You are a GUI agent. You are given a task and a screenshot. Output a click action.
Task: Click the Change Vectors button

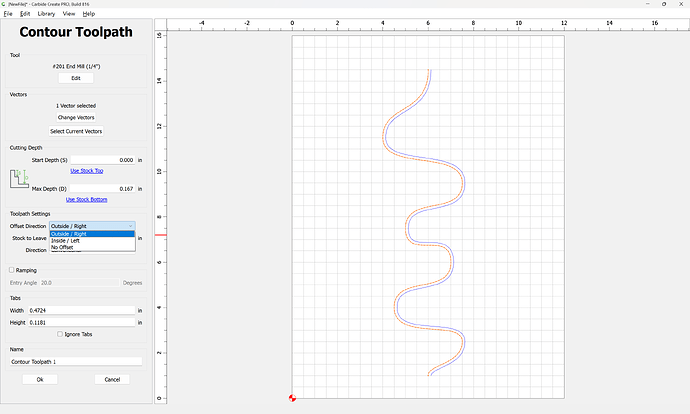(x=76, y=117)
